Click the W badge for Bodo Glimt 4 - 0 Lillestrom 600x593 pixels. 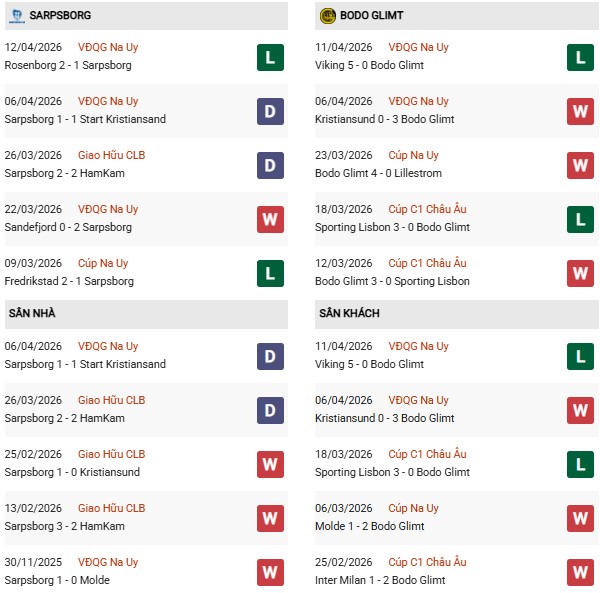tap(580, 165)
